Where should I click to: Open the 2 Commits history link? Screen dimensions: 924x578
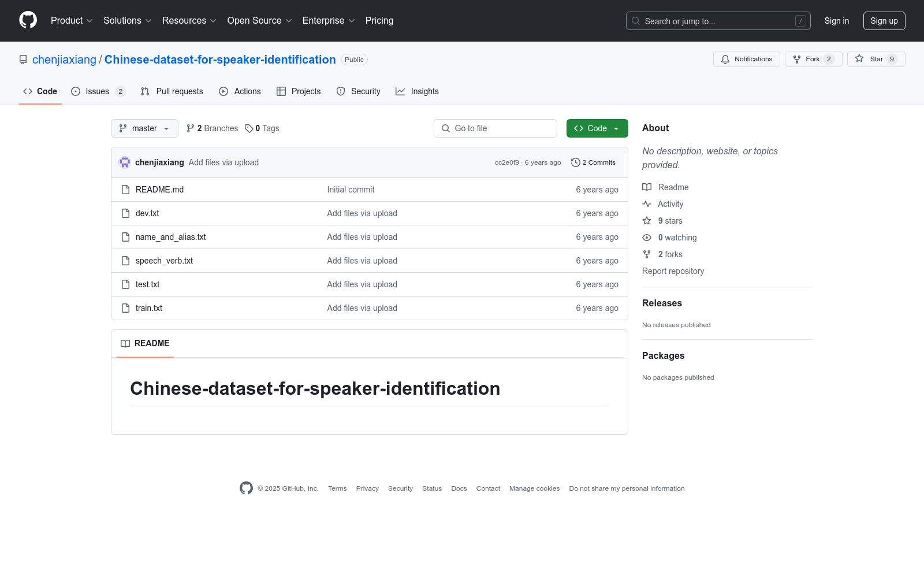tap(593, 162)
